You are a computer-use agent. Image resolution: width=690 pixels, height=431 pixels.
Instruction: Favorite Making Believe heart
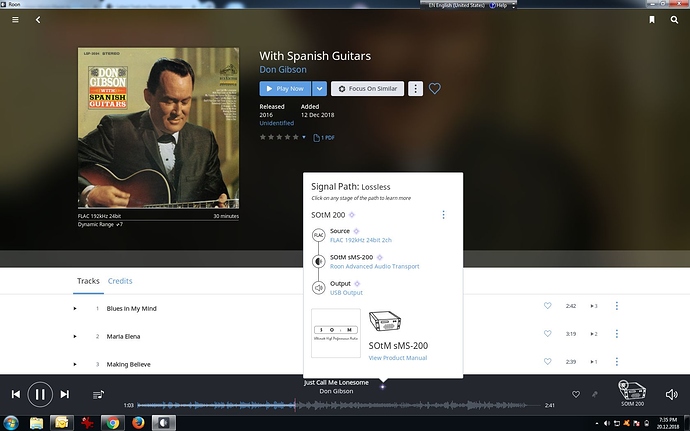click(547, 361)
